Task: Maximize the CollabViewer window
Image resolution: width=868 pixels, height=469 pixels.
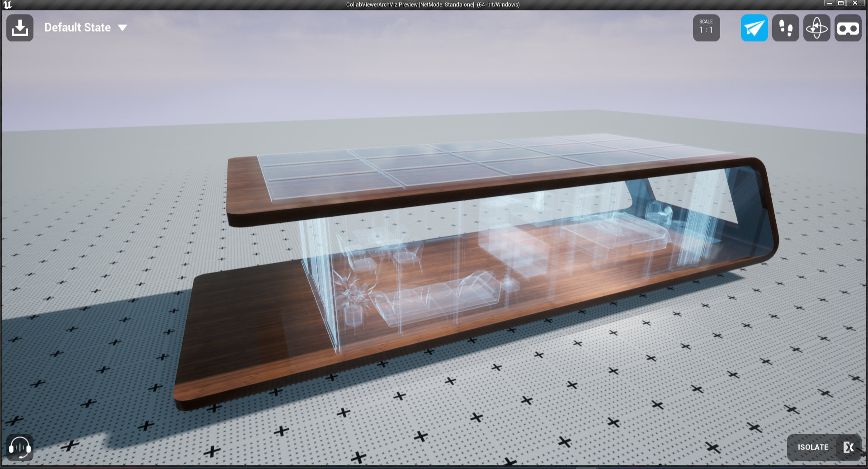Action: click(x=841, y=3)
